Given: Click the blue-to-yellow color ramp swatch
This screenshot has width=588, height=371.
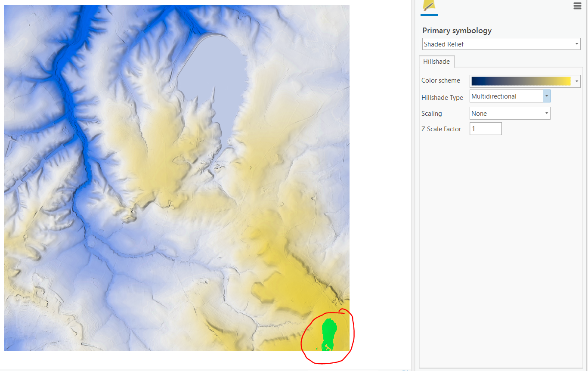Looking at the screenshot, I should click(x=521, y=80).
